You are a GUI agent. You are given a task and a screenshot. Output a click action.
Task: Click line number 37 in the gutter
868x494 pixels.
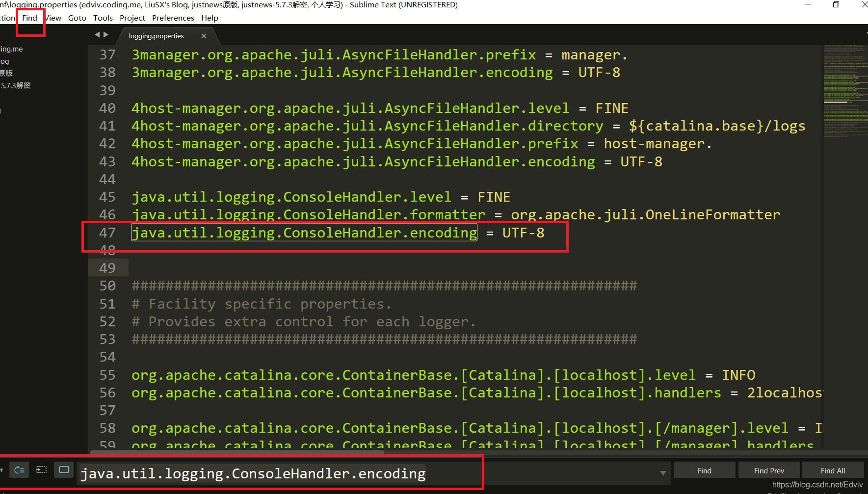(107, 54)
